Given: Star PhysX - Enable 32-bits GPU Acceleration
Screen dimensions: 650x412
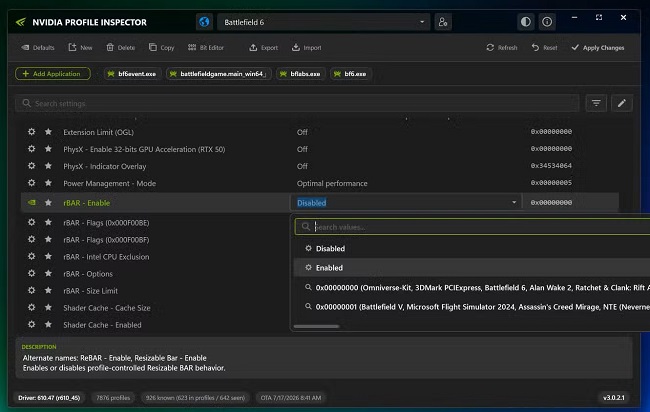Looking at the screenshot, I should tap(49, 149).
